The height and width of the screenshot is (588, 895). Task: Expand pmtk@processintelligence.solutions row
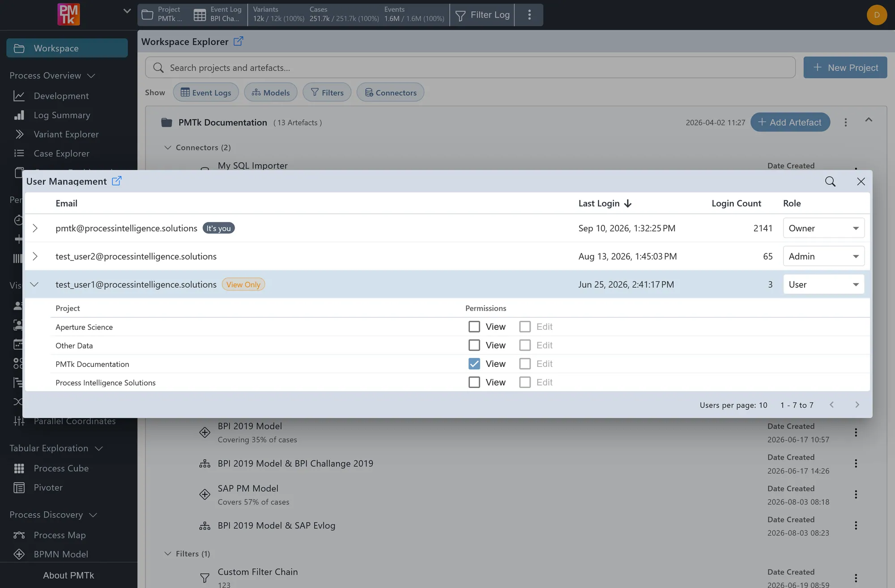34,228
